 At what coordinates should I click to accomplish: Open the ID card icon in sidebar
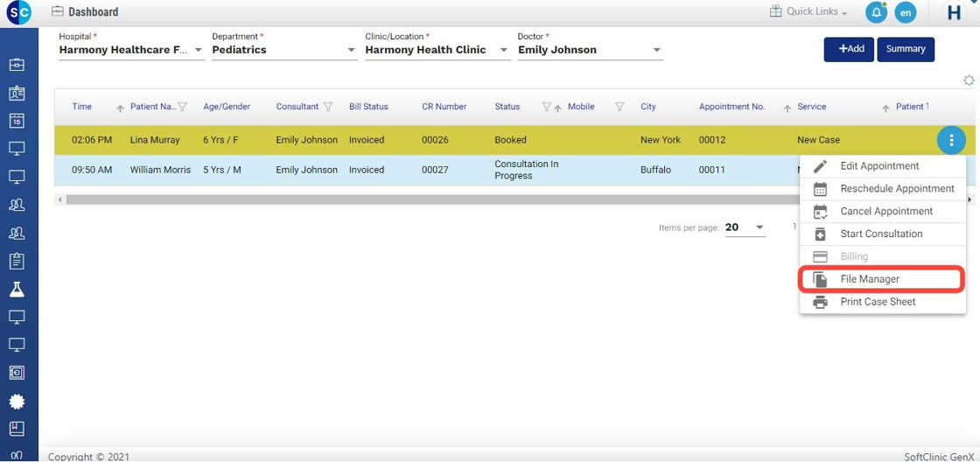tap(17, 93)
